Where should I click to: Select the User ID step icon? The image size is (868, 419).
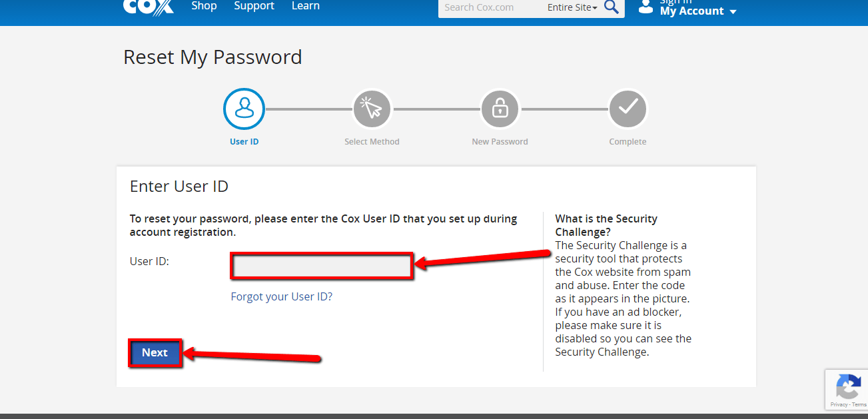(244, 109)
